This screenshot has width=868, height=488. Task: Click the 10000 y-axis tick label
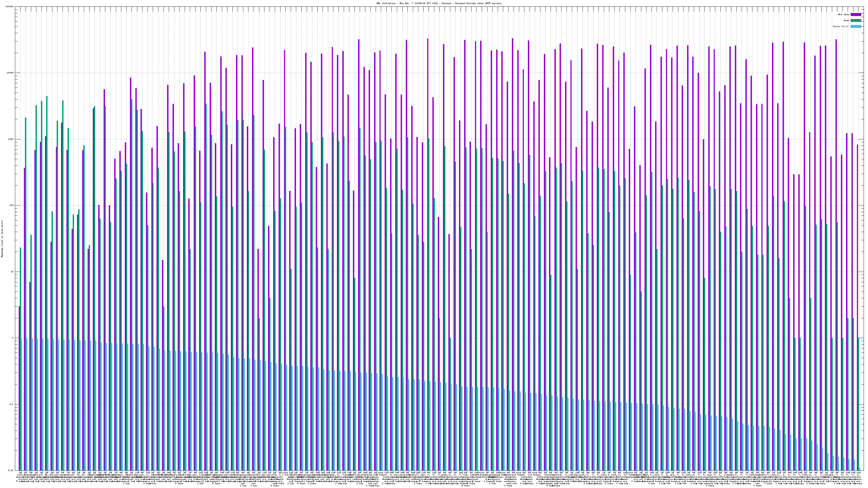[x=11, y=73]
